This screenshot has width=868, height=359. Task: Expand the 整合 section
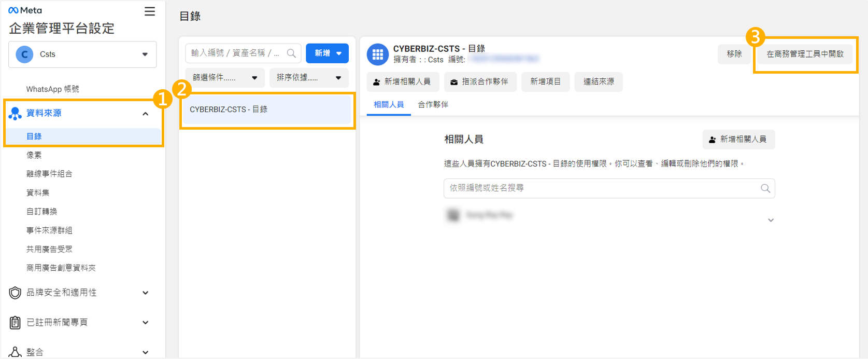pos(146,352)
